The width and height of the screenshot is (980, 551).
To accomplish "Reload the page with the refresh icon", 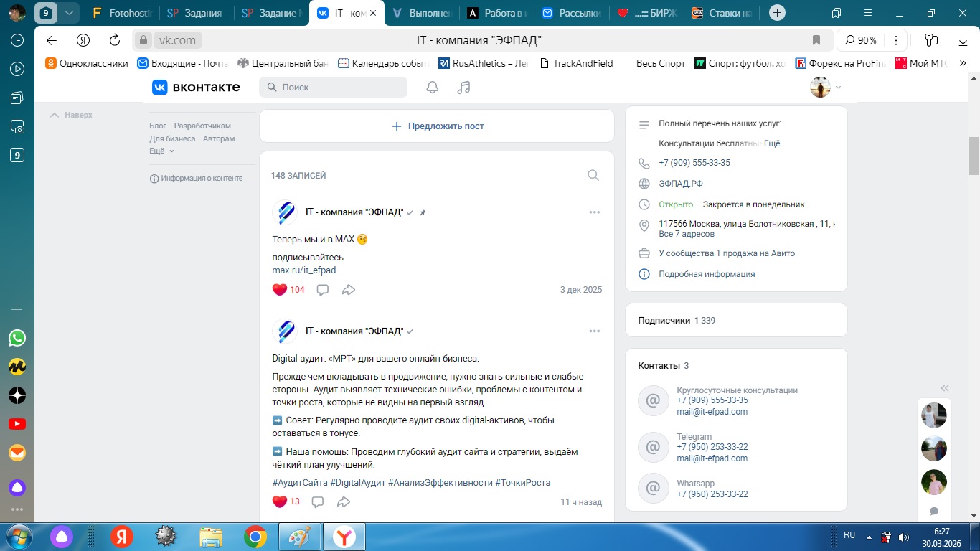I will (x=115, y=40).
